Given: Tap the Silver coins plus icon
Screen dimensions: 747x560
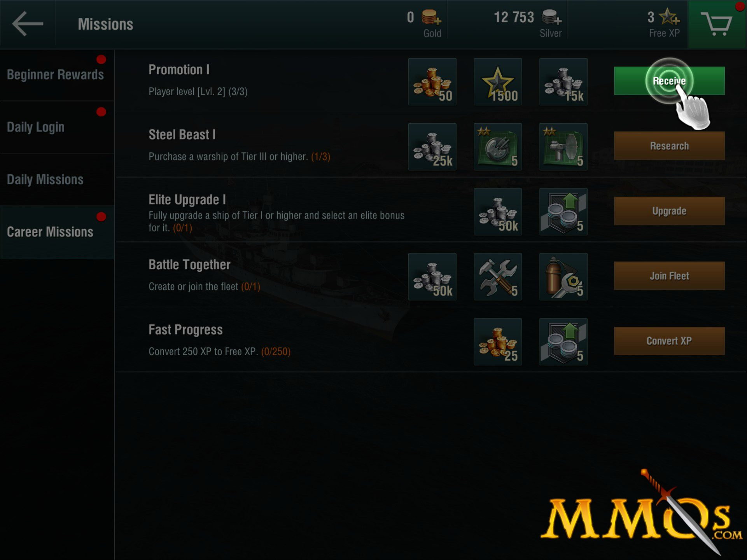Looking at the screenshot, I should pyautogui.click(x=551, y=17).
